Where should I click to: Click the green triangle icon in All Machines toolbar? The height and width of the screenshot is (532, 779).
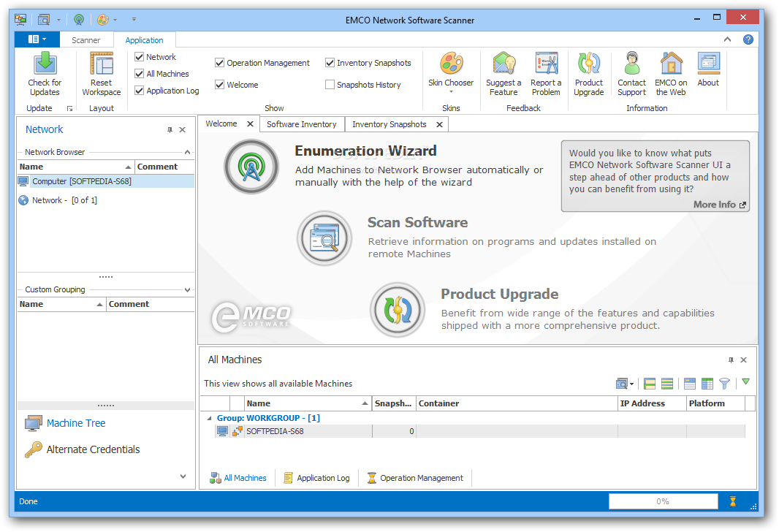pyautogui.click(x=745, y=381)
